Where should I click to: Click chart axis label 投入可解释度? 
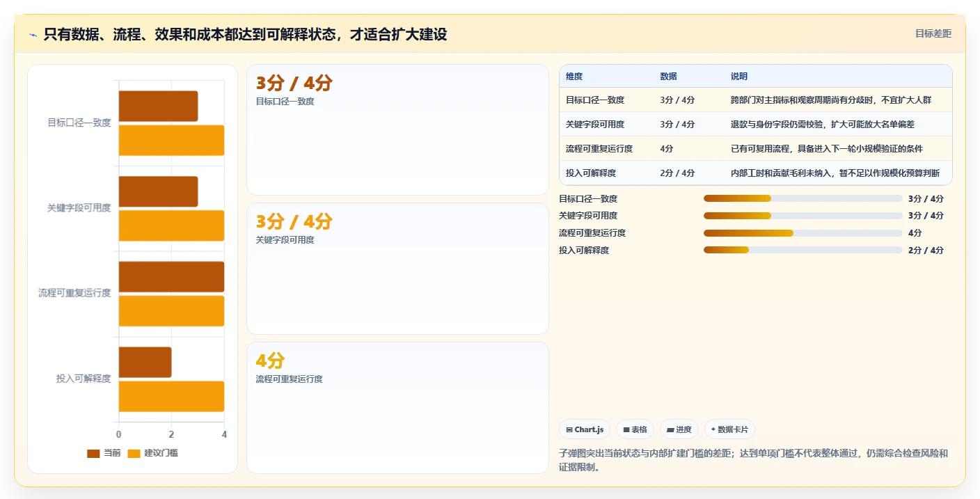click(x=84, y=379)
